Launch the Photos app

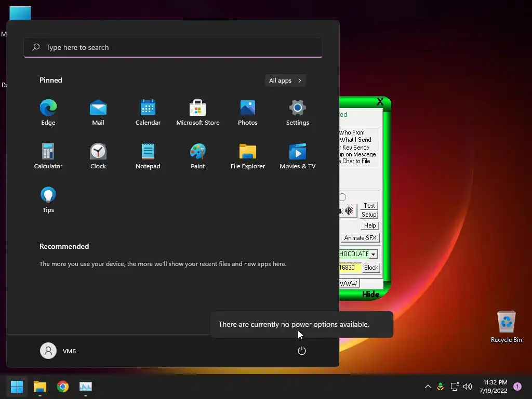tap(248, 113)
